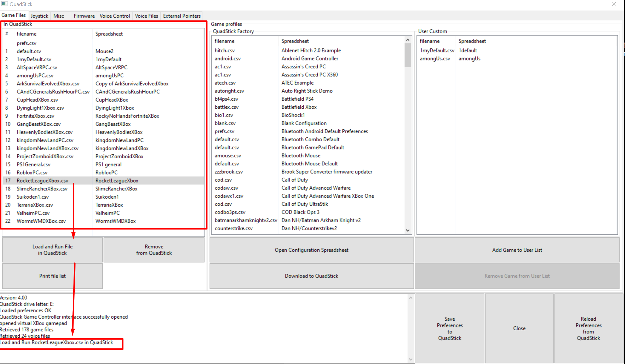Select CAndCGeneralsRushHourPC.csv row
Image resolution: width=625 pixels, height=364 pixels.
pyautogui.click(x=103, y=92)
